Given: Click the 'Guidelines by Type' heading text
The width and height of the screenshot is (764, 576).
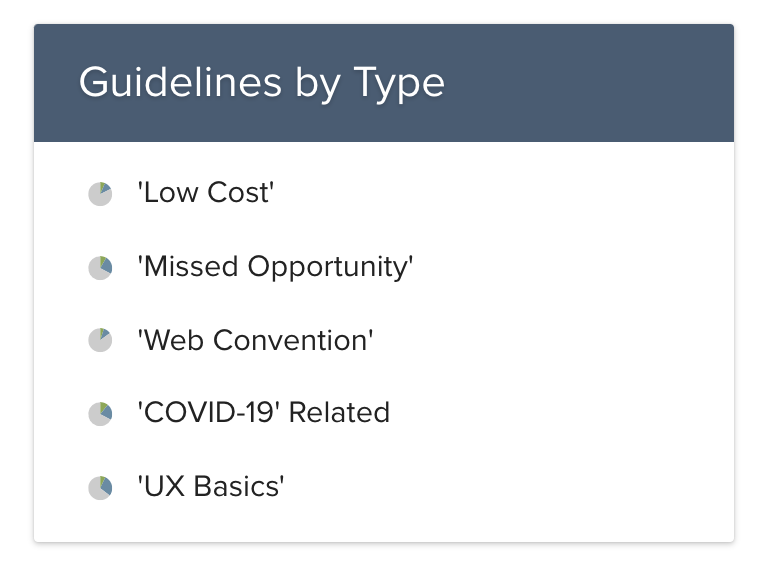Looking at the screenshot, I should coord(261,83).
